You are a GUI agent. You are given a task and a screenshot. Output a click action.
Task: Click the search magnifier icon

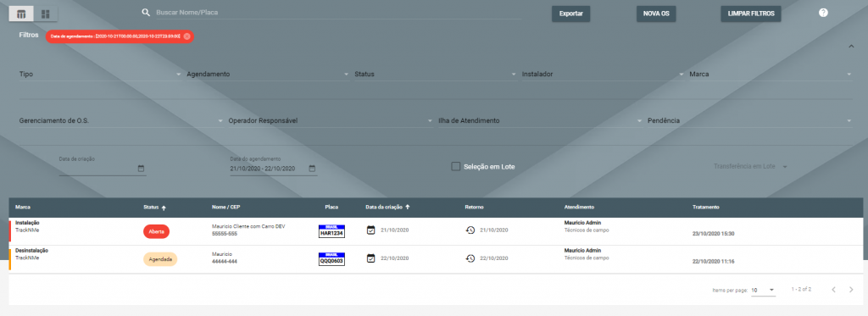pos(146,12)
